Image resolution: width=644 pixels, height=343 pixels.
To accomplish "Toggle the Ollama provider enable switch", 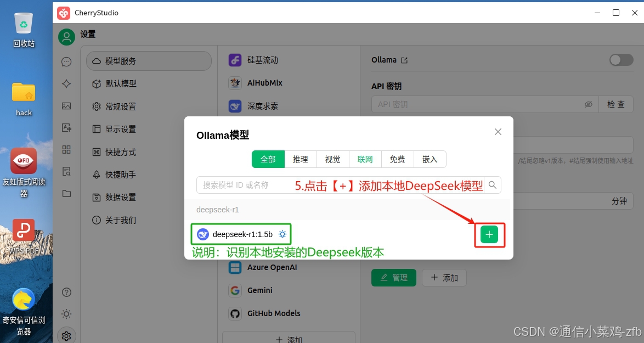I will click(621, 60).
